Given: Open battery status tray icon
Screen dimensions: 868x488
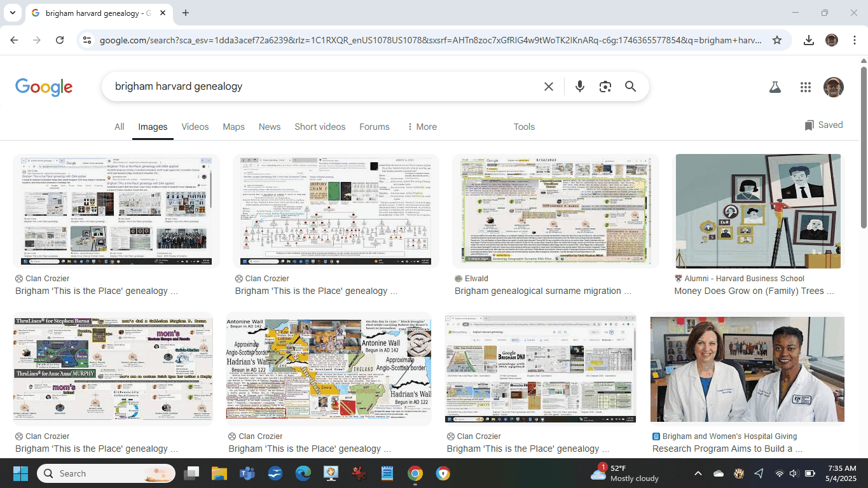Looking at the screenshot, I should pyautogui.click(x=810, y=473).
